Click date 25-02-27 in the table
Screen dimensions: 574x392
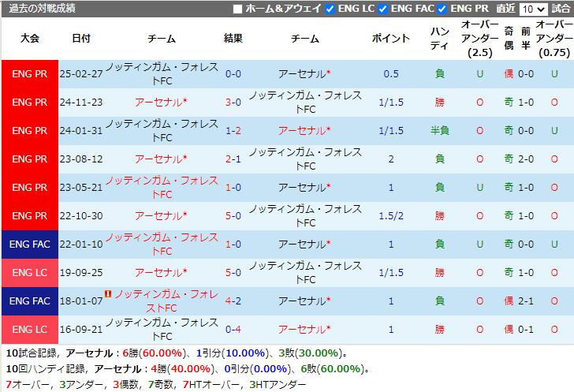point(81,74)
